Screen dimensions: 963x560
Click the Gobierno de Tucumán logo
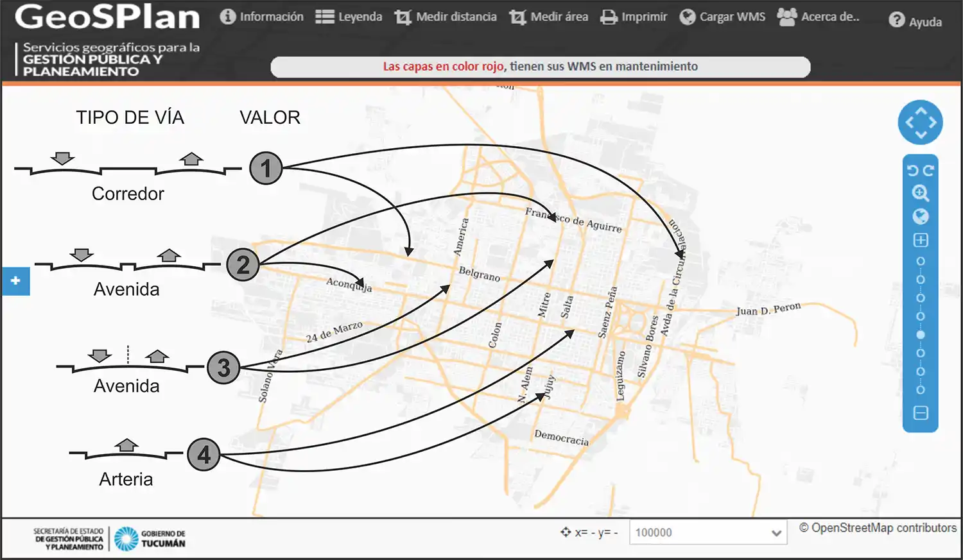pos(150,538)
